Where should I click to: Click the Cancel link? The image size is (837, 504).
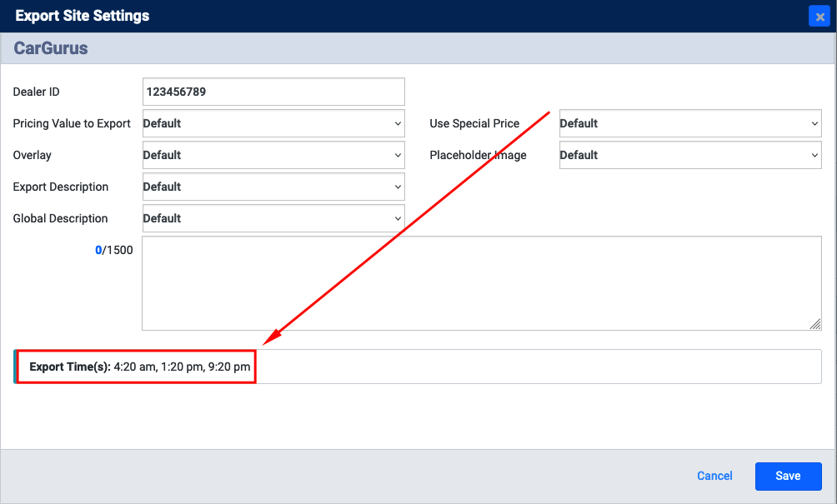click(x=714, y=476)
